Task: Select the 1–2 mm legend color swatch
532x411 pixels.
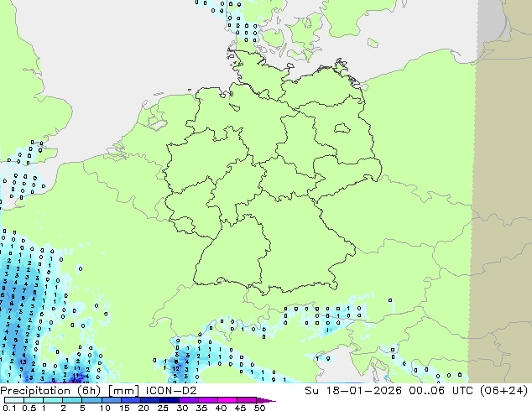Action: (x=53, y=400)
